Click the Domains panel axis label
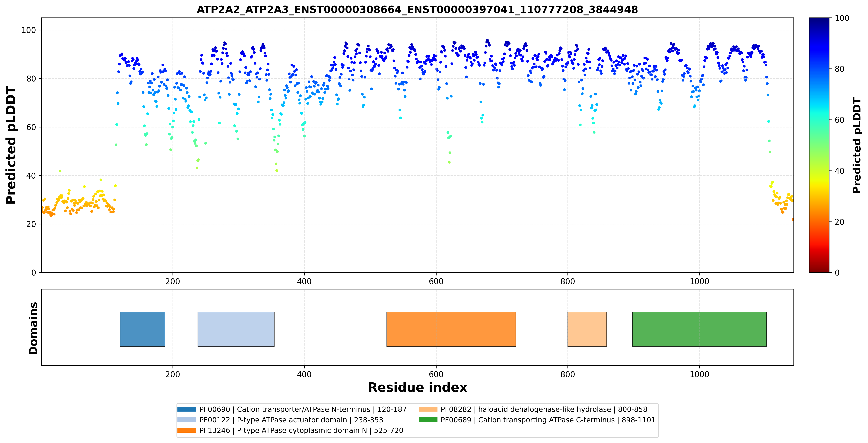 point(33,328)
